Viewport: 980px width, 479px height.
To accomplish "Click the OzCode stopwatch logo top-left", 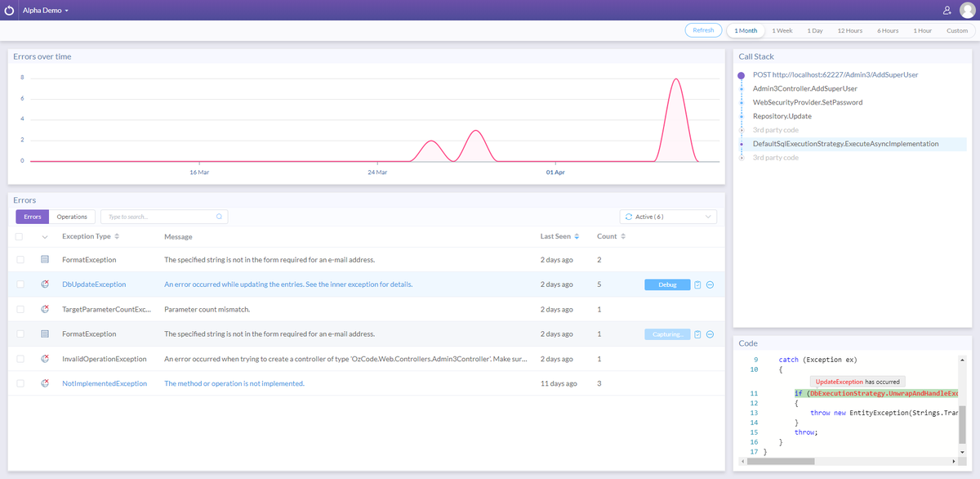I will pyautogui.click(x=11, y=10).
